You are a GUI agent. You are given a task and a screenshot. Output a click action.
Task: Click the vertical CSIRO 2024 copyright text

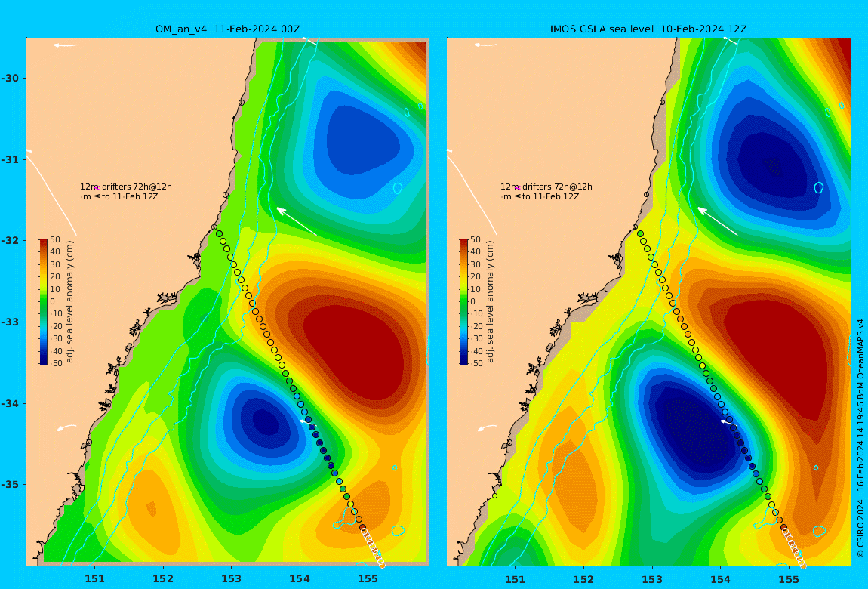coord(860,438)
